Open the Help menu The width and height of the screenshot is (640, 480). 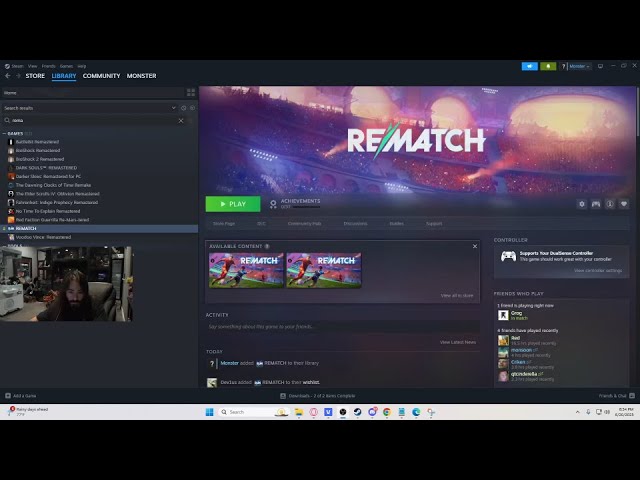click(82, 66)
